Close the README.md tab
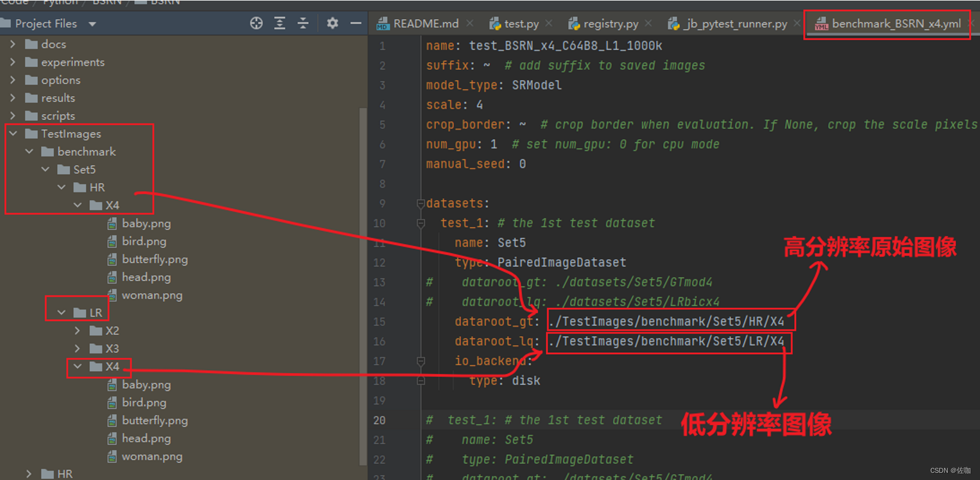Screen dimensions: 980x480 pyautogui.click(x=470, y=23)
